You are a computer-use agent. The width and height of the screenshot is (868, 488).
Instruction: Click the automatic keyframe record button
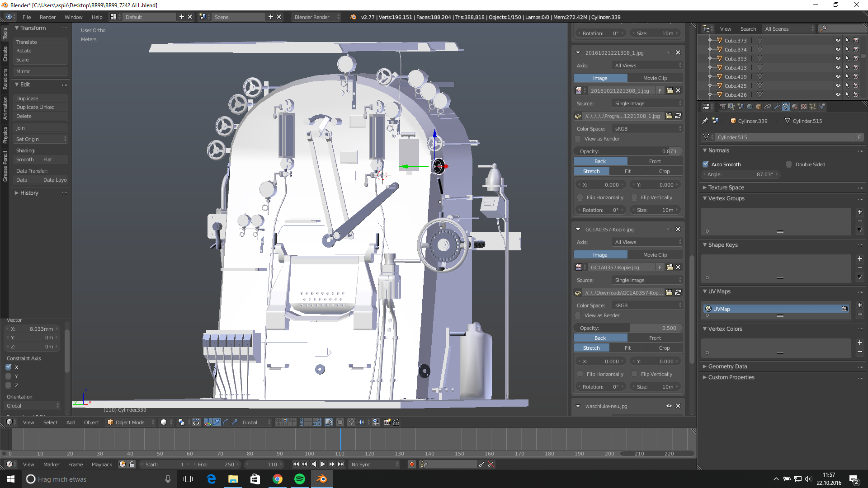coord(411,464)
